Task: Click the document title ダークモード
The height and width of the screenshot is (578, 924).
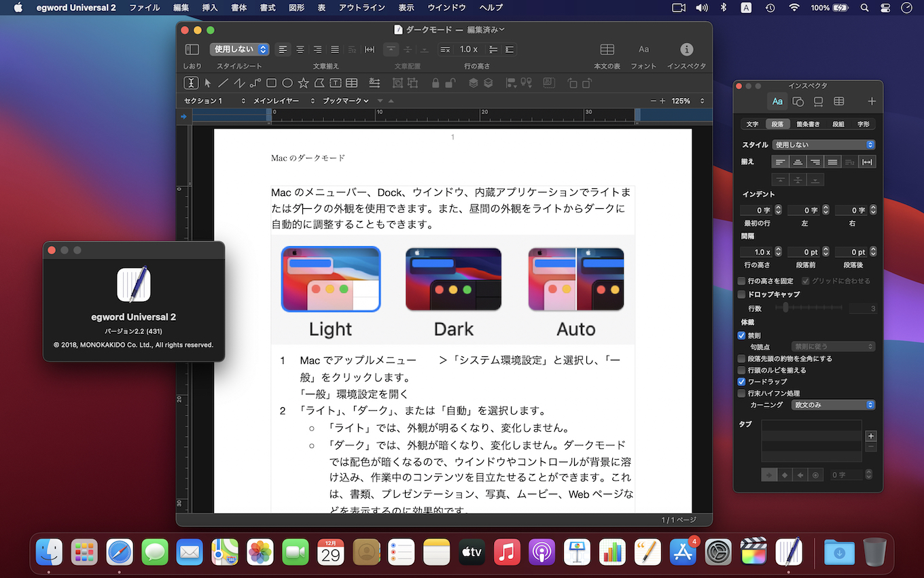Action: 428,30
